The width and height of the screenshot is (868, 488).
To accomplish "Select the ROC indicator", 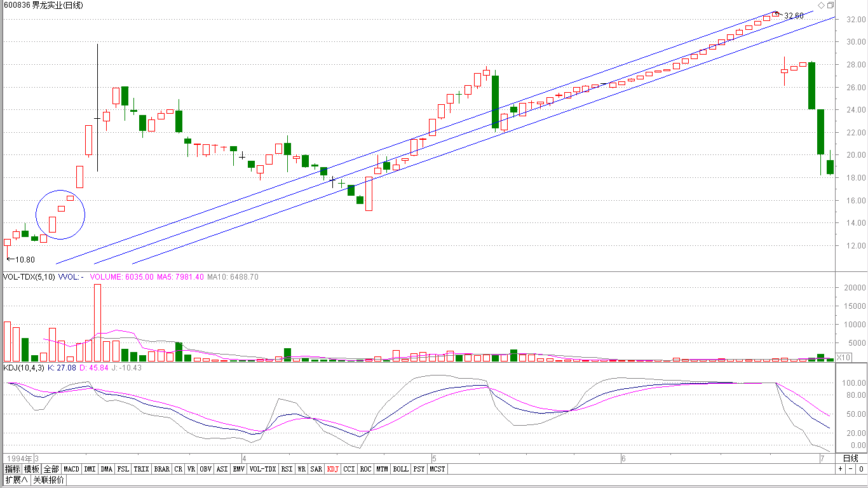I will point(365,469).
